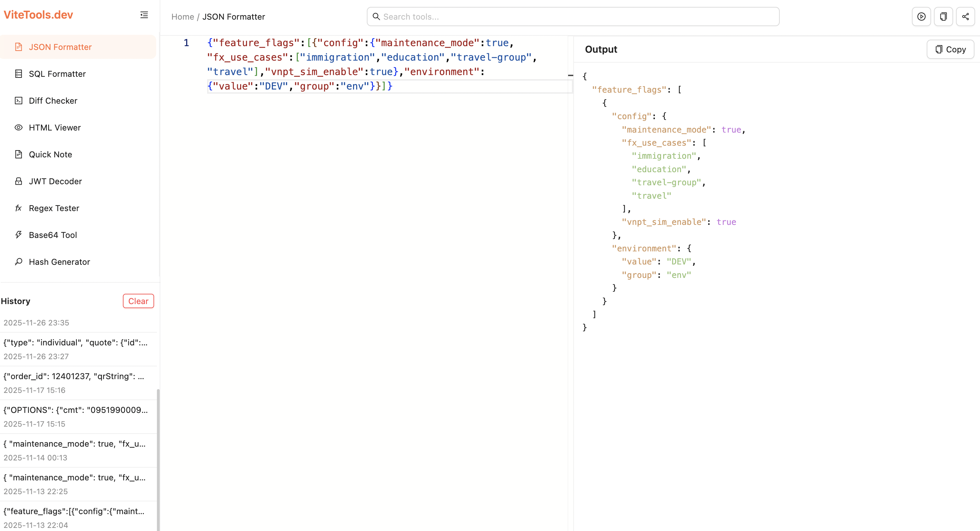980x531 pixels.
Task: Navigate to Home via the breadcrumb
Action: click(182, 17)
